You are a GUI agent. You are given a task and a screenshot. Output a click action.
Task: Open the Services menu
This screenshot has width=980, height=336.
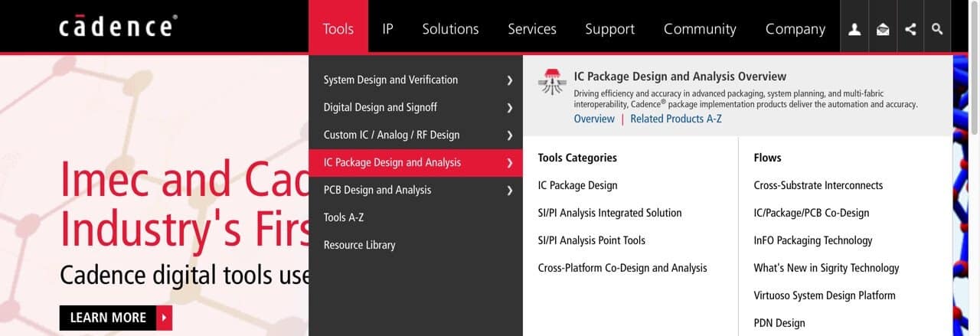532,29
